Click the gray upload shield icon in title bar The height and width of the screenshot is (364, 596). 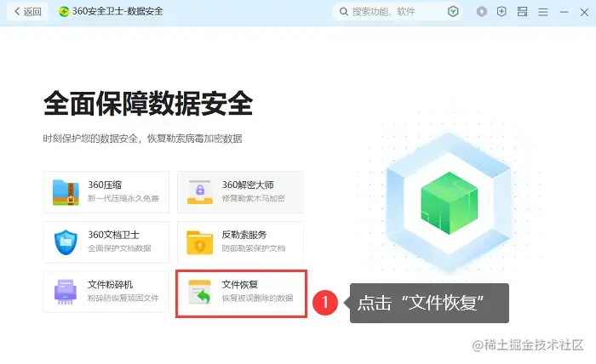point(482,12)
